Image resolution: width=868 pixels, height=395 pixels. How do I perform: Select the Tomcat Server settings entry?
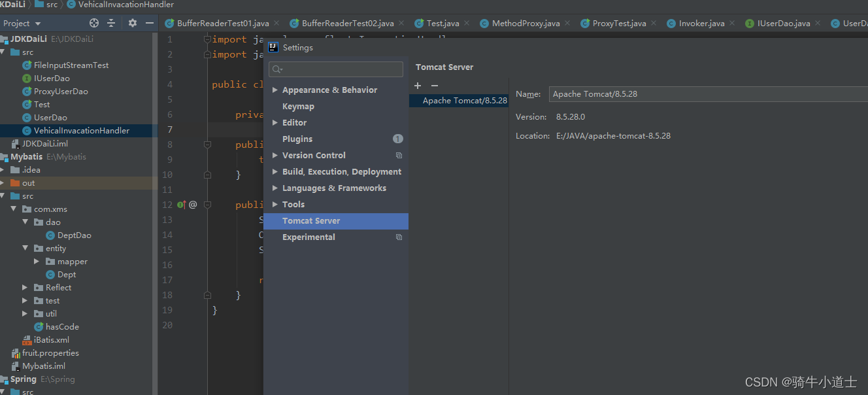tap(336, 221)
